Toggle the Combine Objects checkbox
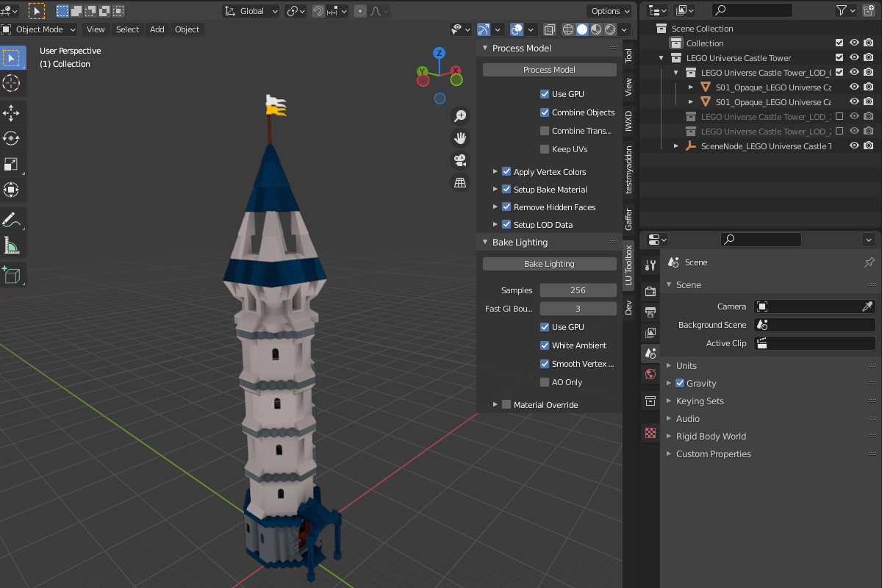The width and height of the screenshot is (882, 588). [x=545, y=112]
